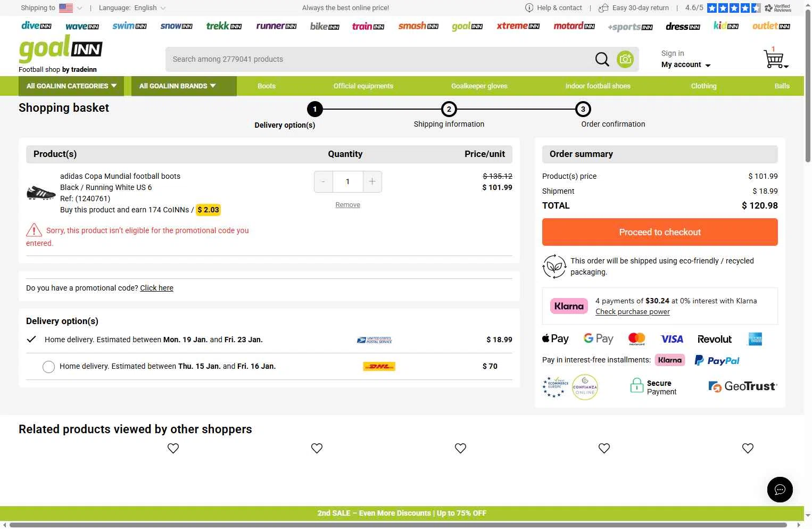Click the Klarna pink badge in payment box
The image size is (812, 529).
point(569,306)
